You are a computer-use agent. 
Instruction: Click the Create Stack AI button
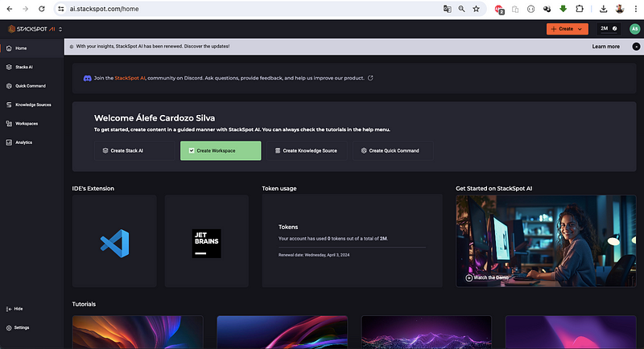134,150
